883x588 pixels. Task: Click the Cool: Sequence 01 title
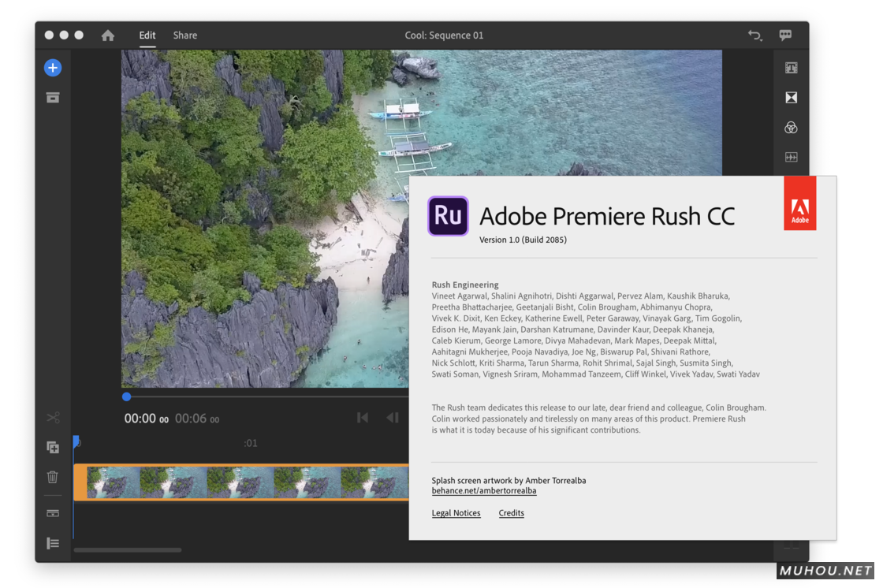(x=445, y=35)
